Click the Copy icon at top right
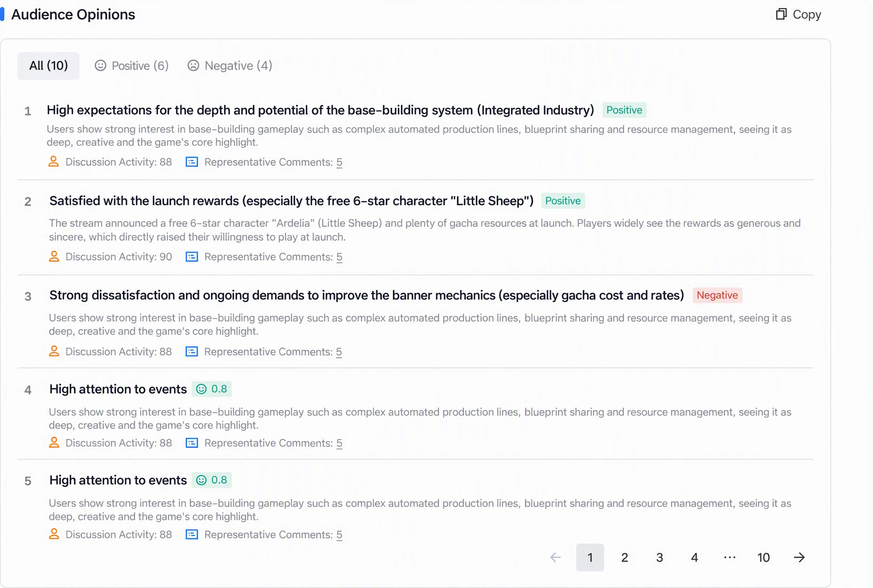 [781, 14]
